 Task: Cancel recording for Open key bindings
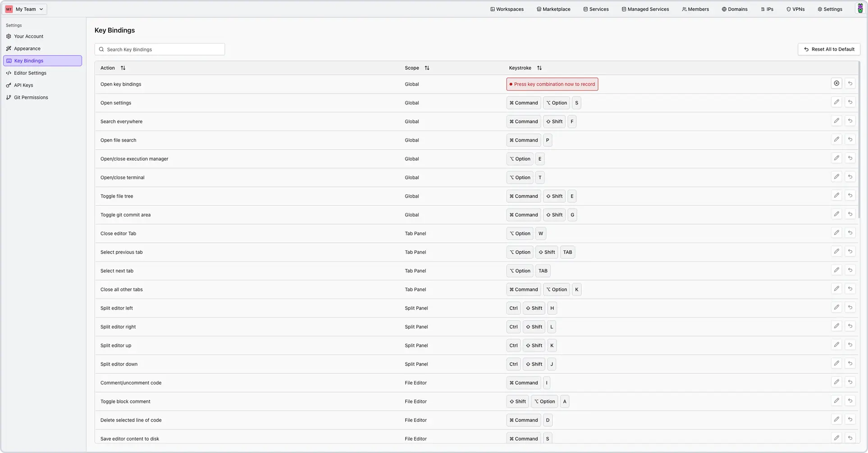[x=837, y=83]
